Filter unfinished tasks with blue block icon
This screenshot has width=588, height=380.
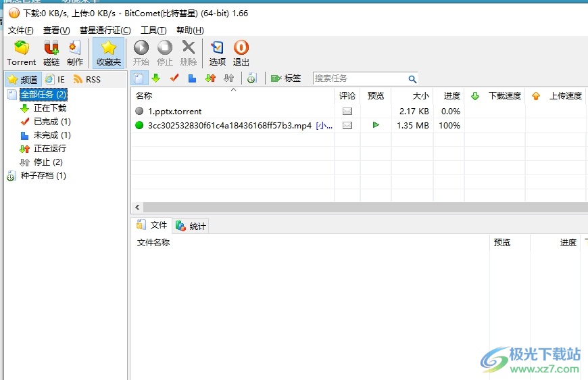tap(193, 78)
